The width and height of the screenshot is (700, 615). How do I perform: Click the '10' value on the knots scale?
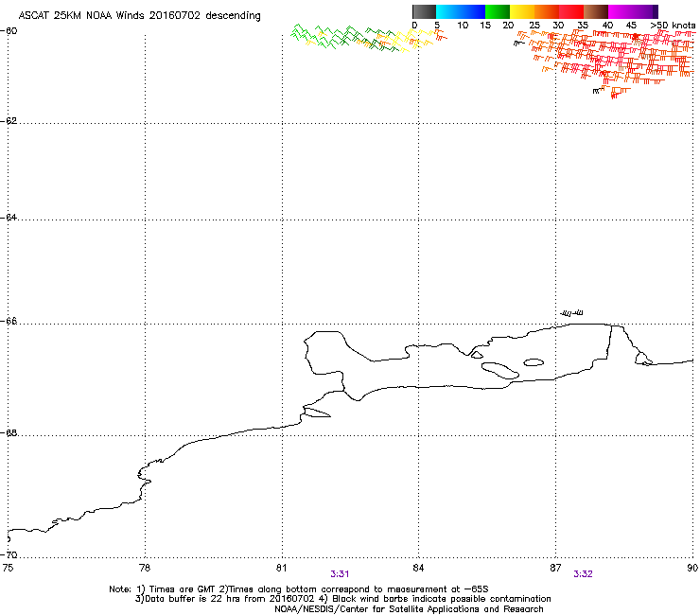[463, 26]
